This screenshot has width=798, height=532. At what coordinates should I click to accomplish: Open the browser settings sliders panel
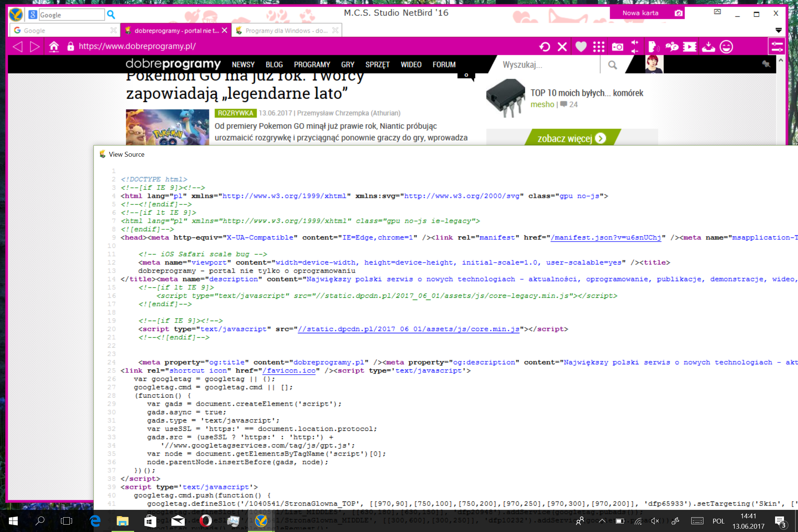777,47
